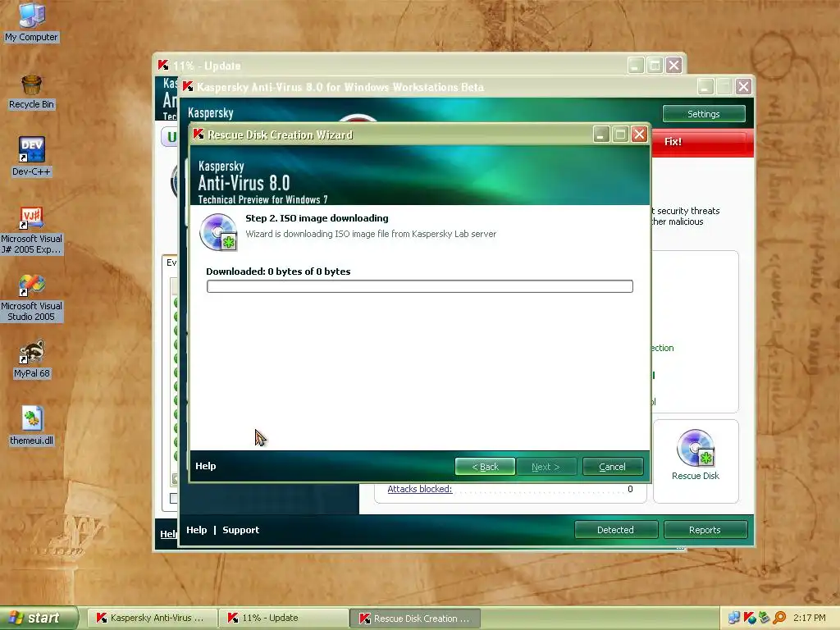The height and width of the screenshot is (630, 840).
Task: Click the 2:17 PM system clock
Action: pyautogui.click(x=810, y=618)
